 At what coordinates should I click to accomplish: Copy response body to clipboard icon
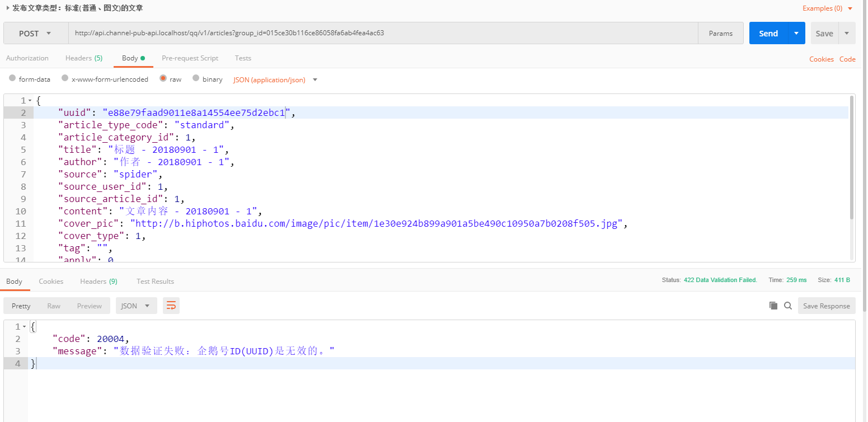[773, 306]
